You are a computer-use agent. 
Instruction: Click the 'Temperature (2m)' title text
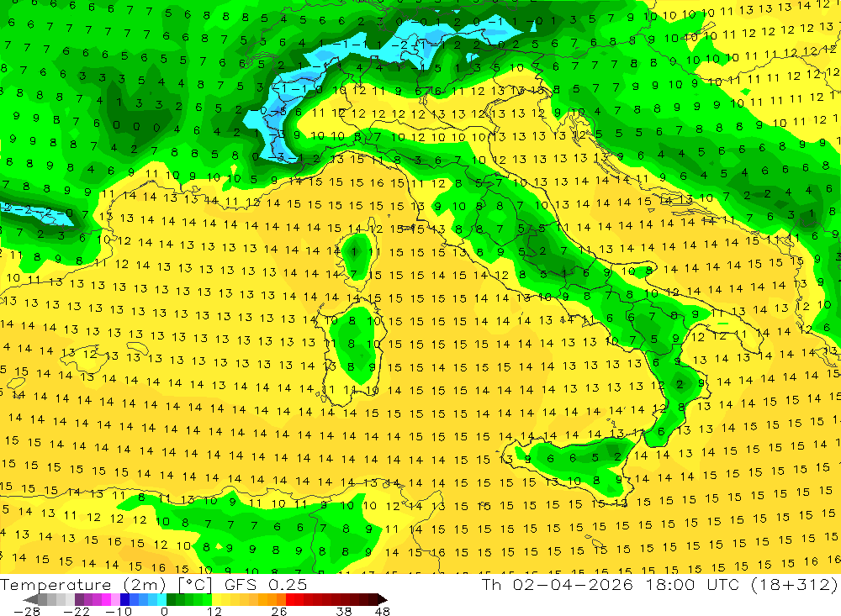pos(83,584)
